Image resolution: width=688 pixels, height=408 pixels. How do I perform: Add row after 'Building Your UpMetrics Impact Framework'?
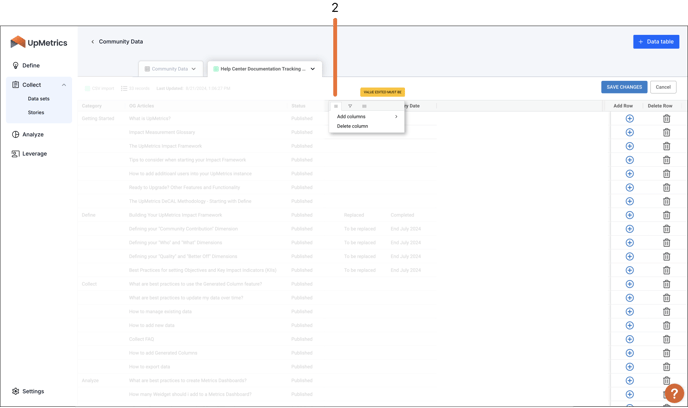tap(630, 215)
